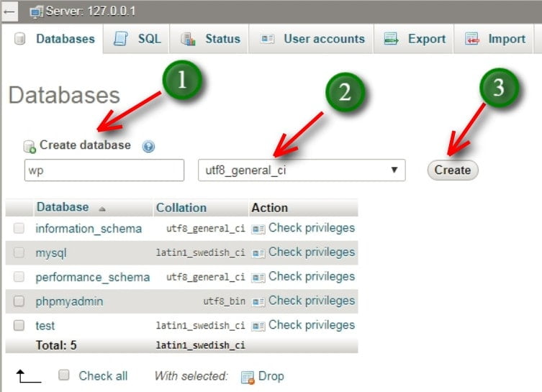Click the database name field containing wp
The width and height of the screenshot is (542, 392).
click(104, 170)
